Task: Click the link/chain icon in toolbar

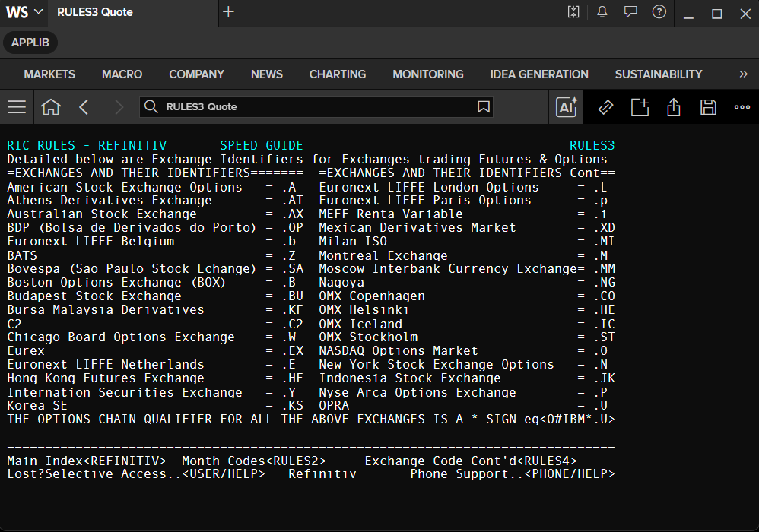Action: tap(605, 107)
